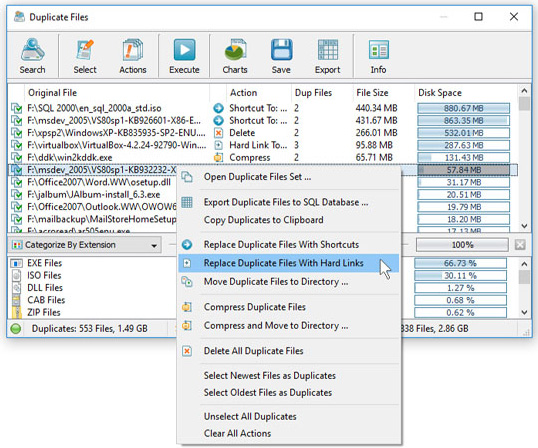The width and height of the screenshot is (538, 448).
Task: Select the EXE Files category row
Action: (x=92, y=263)
